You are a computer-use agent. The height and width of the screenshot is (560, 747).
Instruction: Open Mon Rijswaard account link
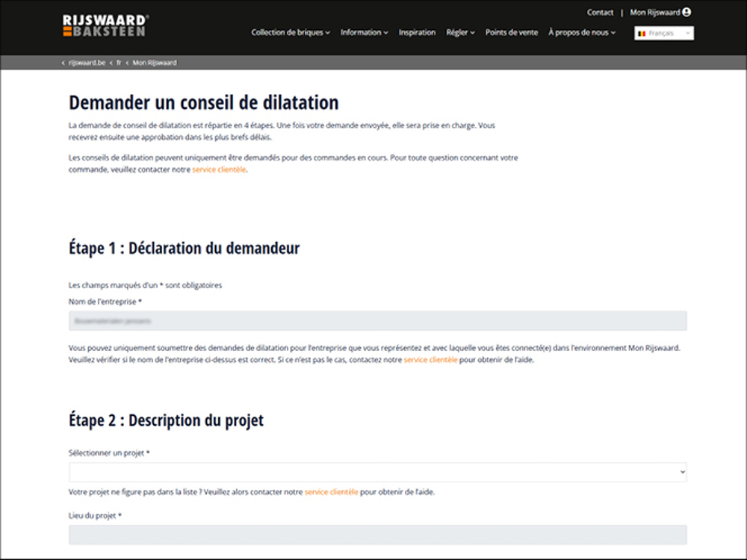point(654,12)
